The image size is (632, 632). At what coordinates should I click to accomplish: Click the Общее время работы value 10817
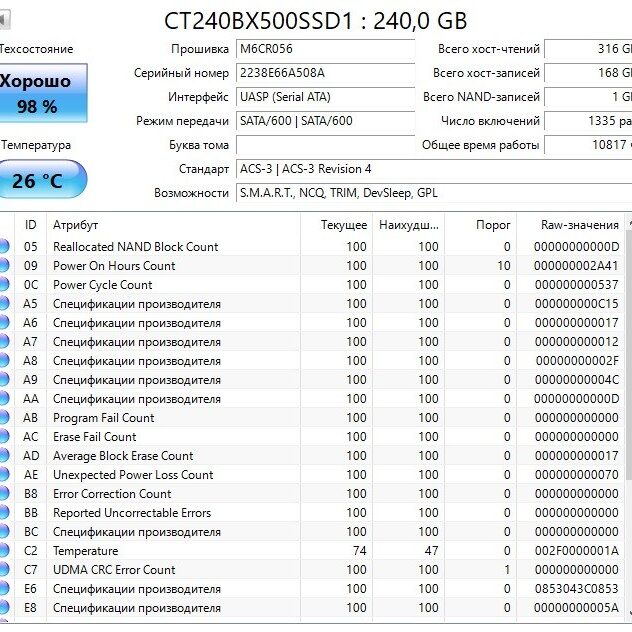click(x=588, y=145)
